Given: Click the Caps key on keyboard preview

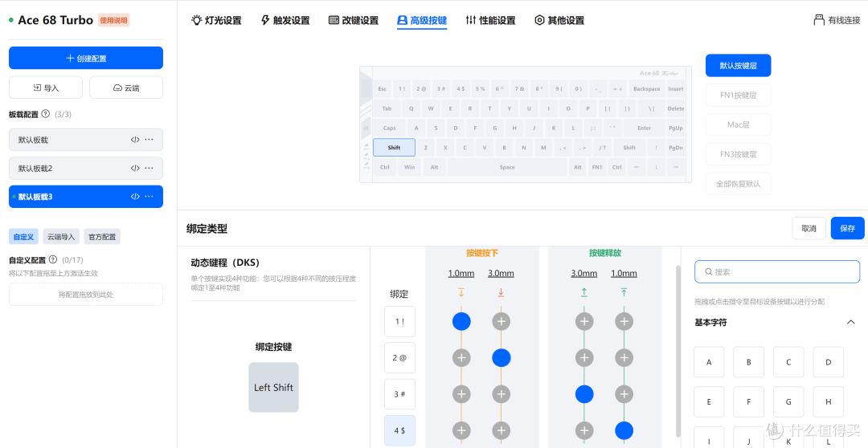Looking at the screenshot, I should (x=390, y=128).
